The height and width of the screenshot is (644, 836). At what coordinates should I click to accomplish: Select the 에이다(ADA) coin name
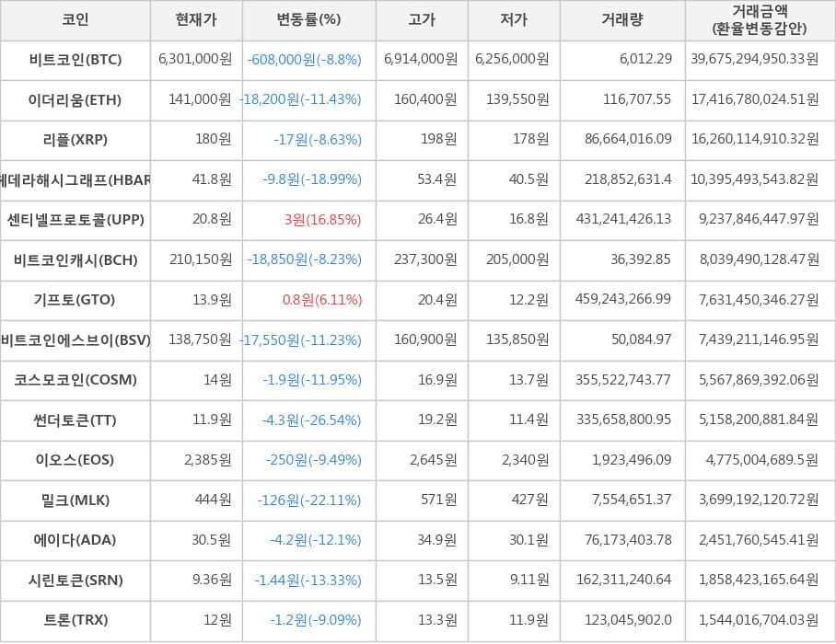75,540
